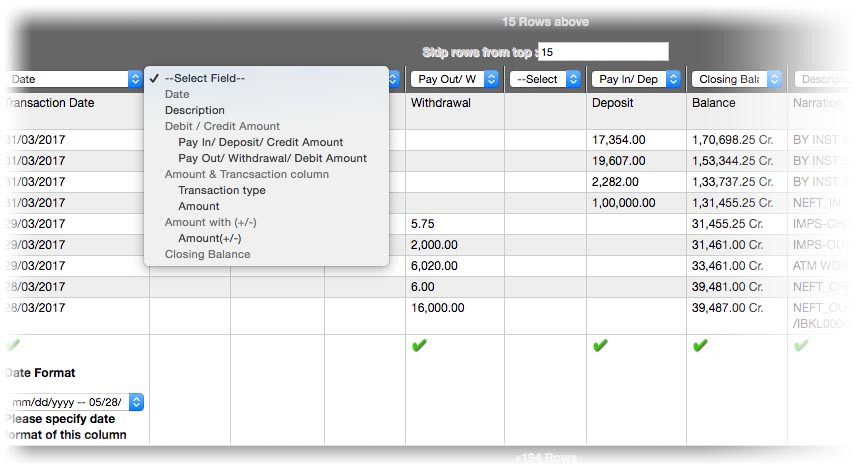The width and height of the screenshot is (860, 471).
Task: Click the Skip rows from top input field
Action: point(603,52)
